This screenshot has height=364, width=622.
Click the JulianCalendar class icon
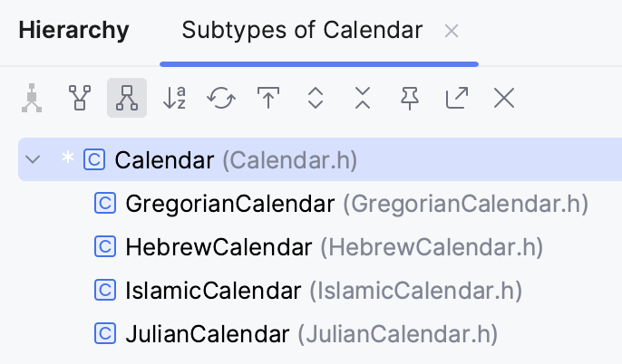105,334
